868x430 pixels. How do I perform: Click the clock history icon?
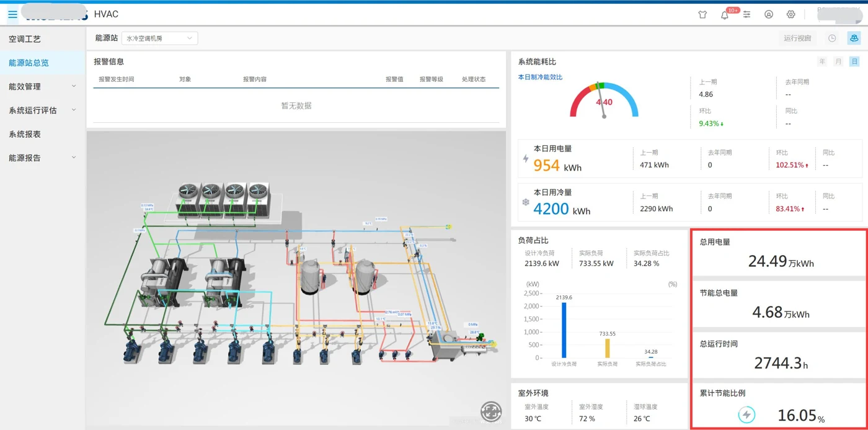[x=832, y=38]
